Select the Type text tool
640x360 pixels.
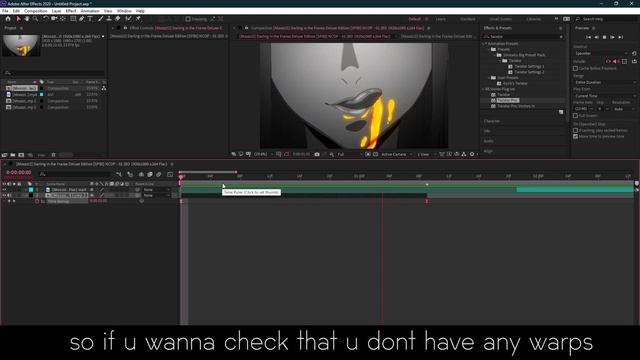(90, 19)
